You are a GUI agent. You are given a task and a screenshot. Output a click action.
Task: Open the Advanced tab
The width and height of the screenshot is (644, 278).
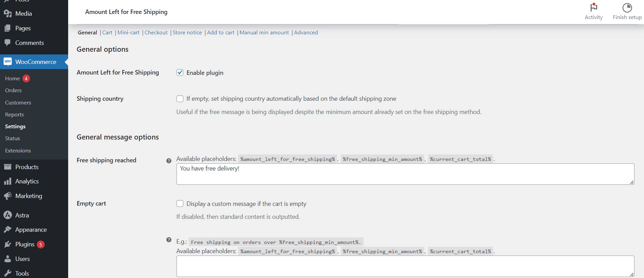point(306,33)
